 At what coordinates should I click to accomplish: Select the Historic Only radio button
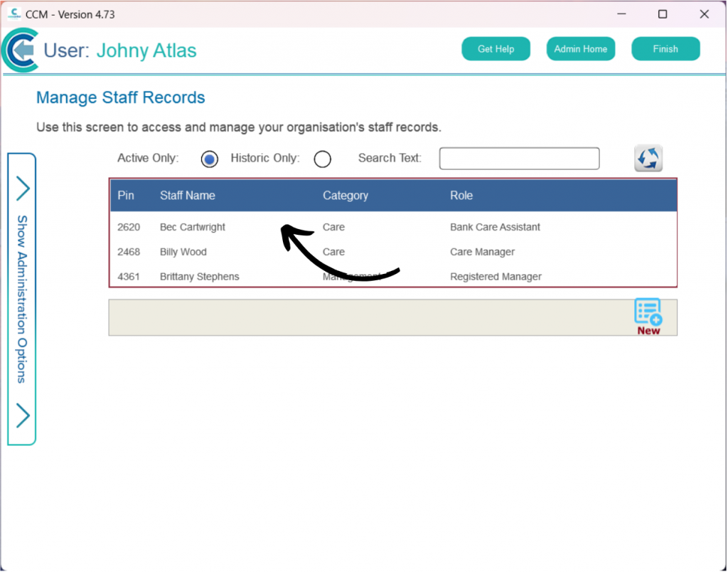pyautogui.click(x=322, y=159)
